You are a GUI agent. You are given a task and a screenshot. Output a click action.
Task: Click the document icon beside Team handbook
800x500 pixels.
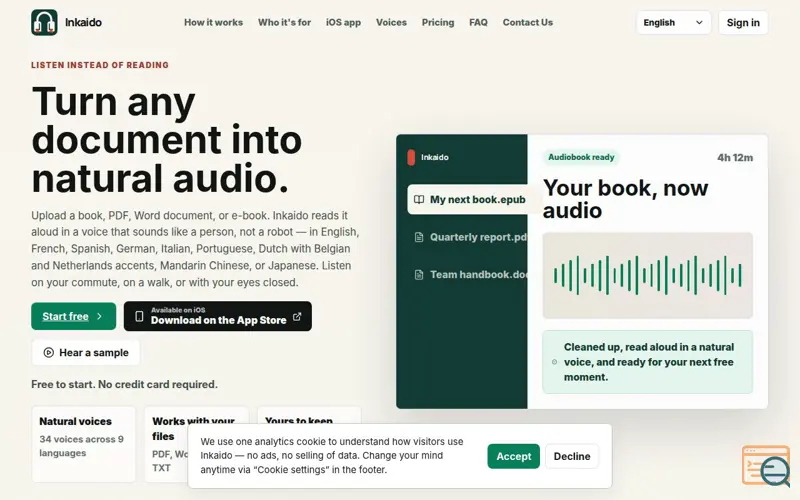coord(419,274)
